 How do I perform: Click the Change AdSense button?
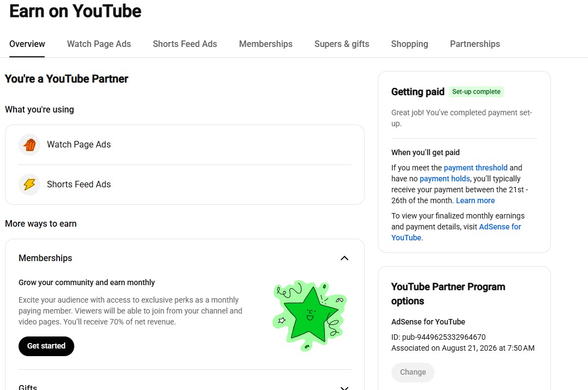click(x=413, y=373)
